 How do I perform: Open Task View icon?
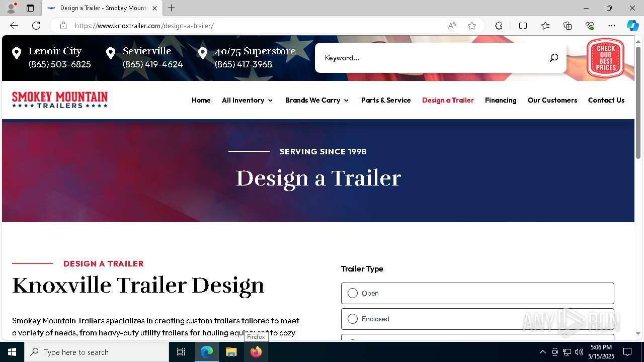tap(181, 352)
